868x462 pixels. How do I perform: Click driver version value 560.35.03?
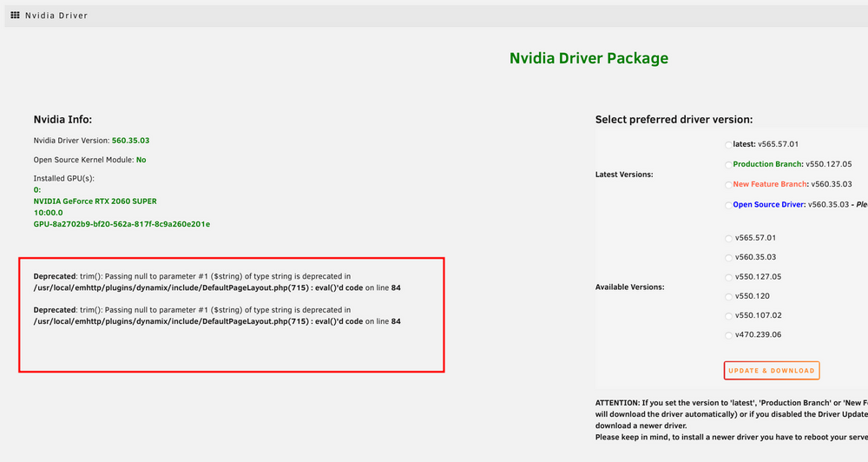131,141
